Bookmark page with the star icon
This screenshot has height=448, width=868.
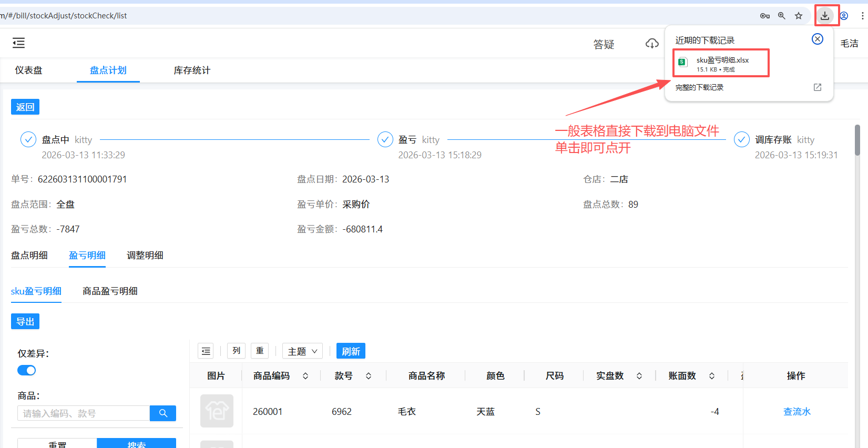click(799, 16)
